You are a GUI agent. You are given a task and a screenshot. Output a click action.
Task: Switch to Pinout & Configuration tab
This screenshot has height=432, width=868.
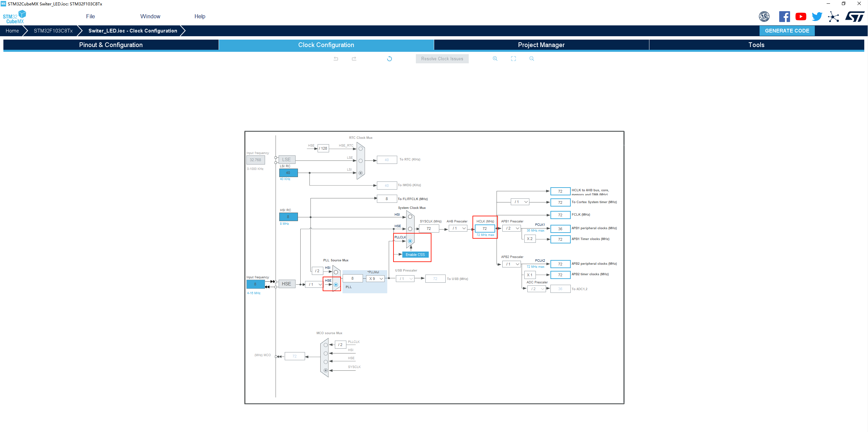pos(111,45)
